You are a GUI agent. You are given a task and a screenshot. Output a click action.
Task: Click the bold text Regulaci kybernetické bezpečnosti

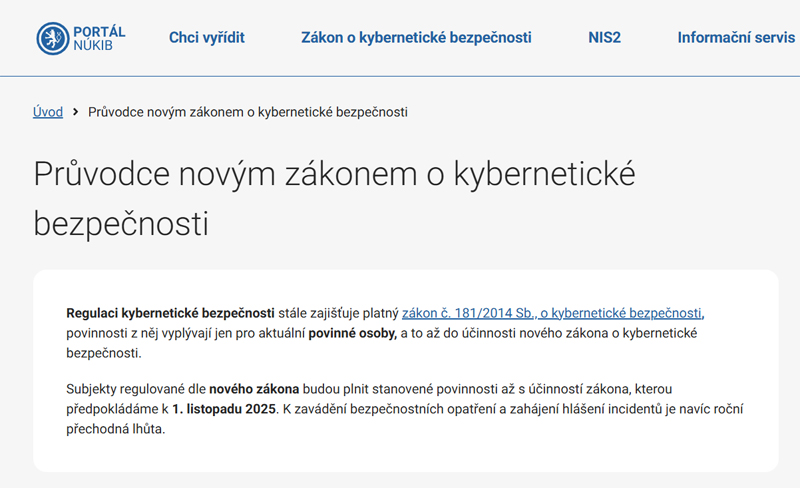click(x=170, y=313)
